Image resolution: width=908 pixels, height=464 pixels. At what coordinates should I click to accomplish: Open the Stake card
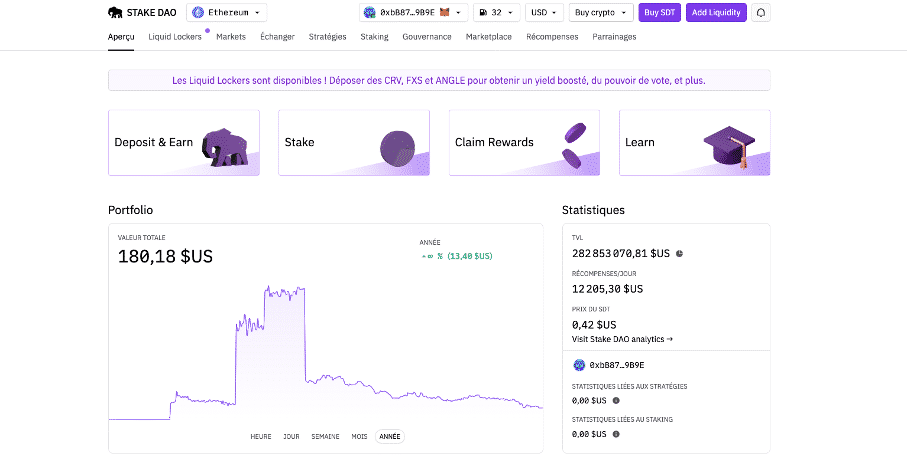(x=354, y=143)
